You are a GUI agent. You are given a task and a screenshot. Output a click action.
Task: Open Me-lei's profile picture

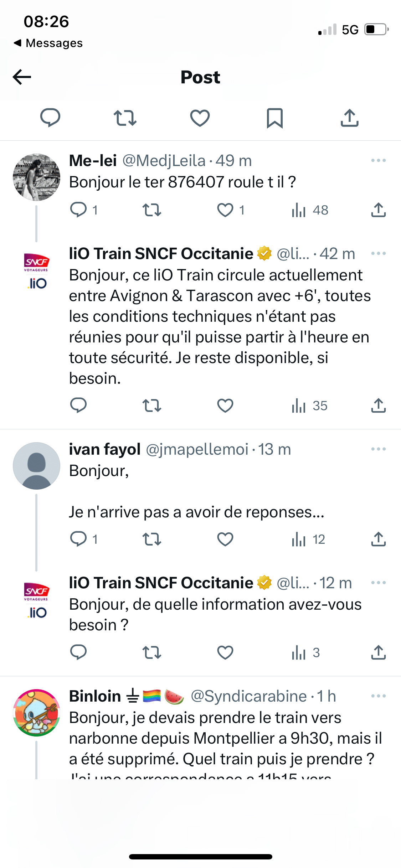[x=36, y=177]
